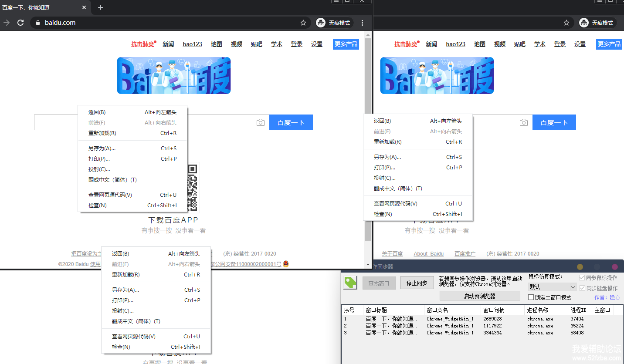Select 另存为(A)... in the left window's context menu
The height and width of the screenshot is (364, 624).
pos(132,148)
